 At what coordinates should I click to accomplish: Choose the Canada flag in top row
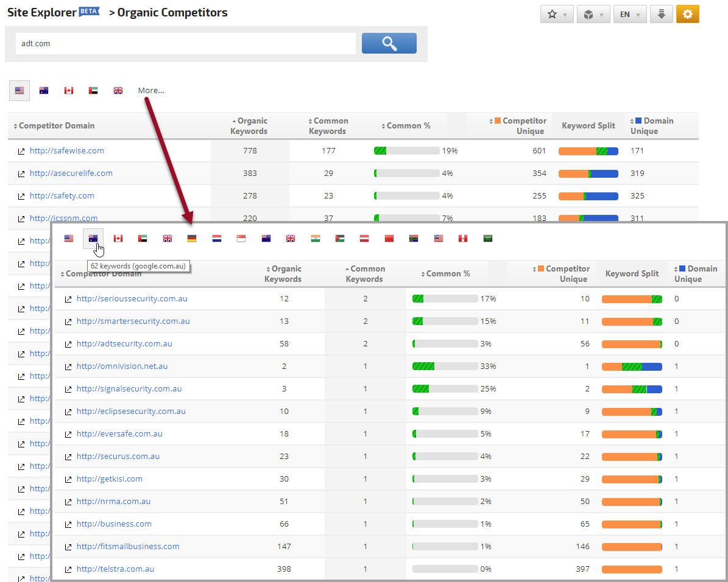click(x=69, y=91)
